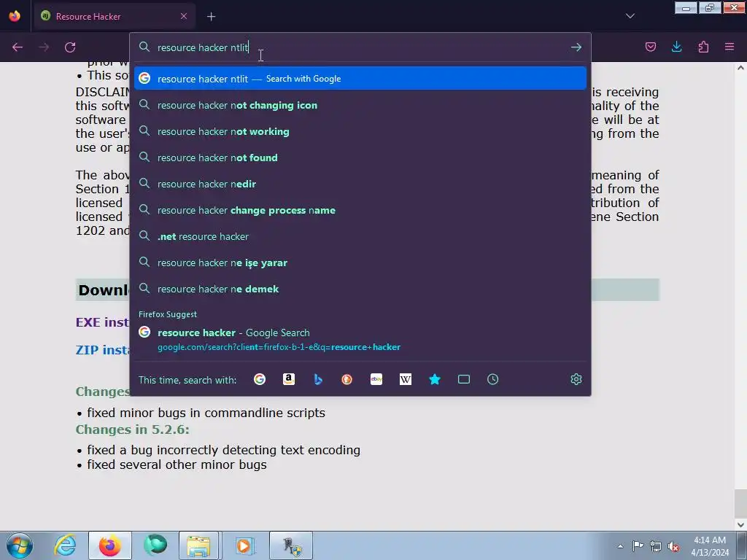Choose suggestion '.net resource hacker'
Viewport: 747px width, 560px height.
pyautogui.click(x=360, y=236)
